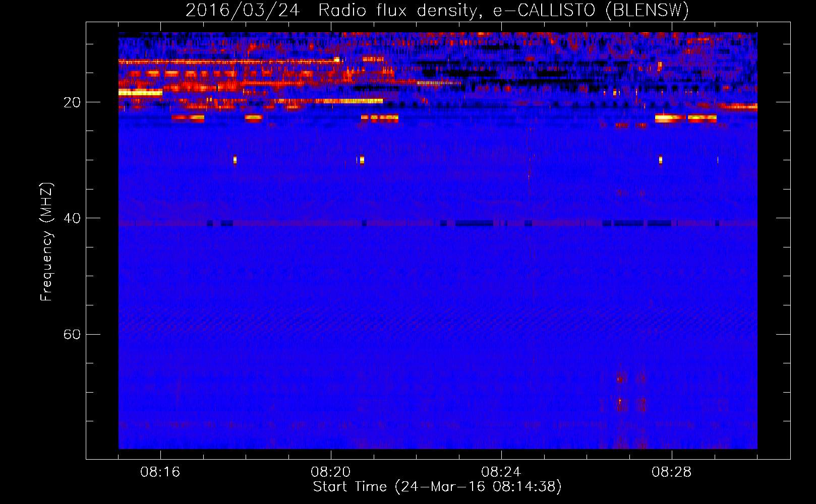This screenshot has height=504, width=816.
Task: Click the '40' frequency tick label
Action: point(72,218)
